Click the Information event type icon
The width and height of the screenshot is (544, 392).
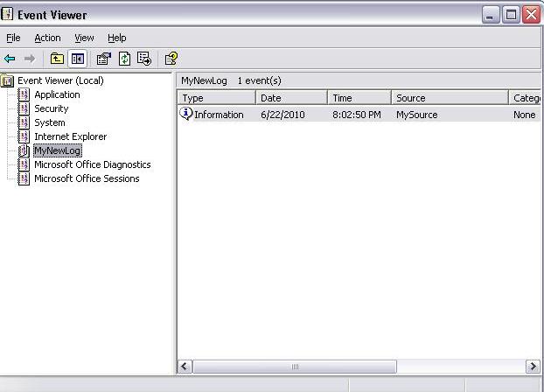click(x=186, y=114)
